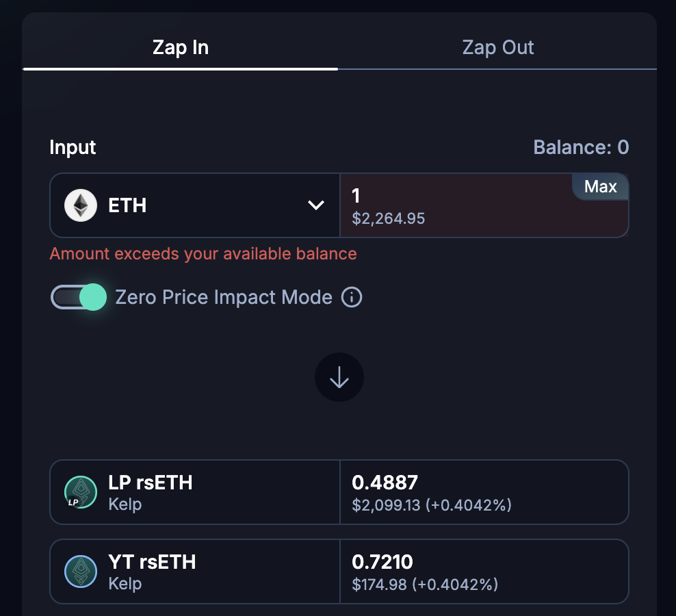Click the amount exceeds balance error message
This screenshot has width=676, height=616.
tap(203, 254)
